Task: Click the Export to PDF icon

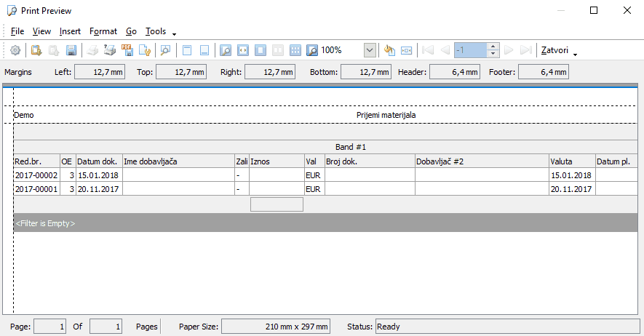Action: [127, 50]
